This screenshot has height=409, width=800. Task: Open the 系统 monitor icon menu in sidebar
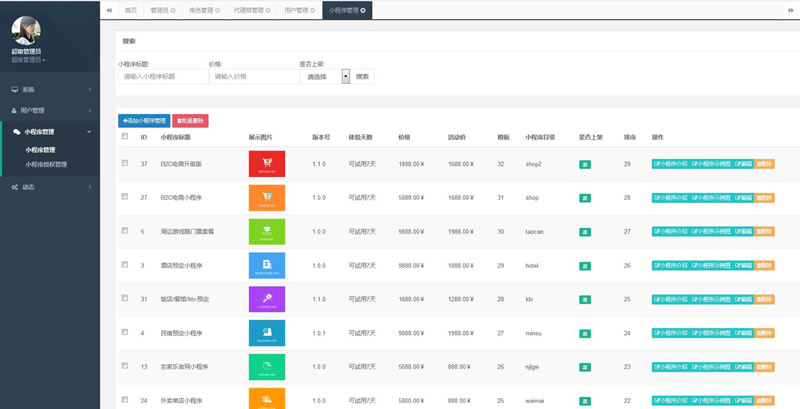coord(50,89)
